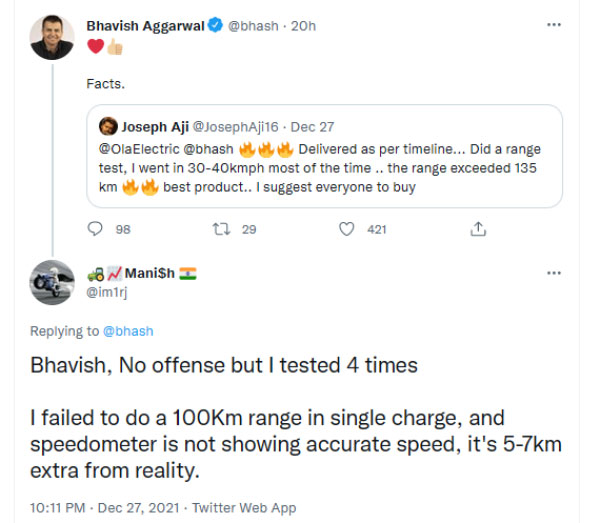
Task: Click the reply icon under Bhavish's tweet
Action: coord(96,229)
